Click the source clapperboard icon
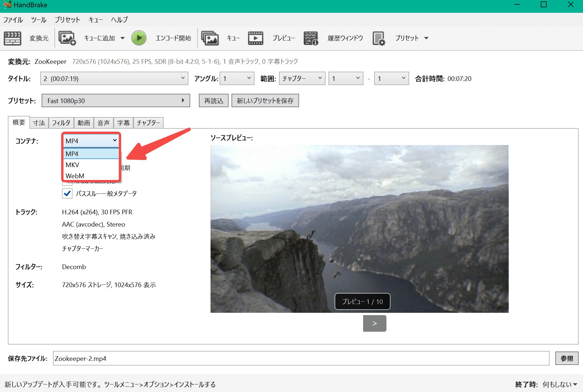583x392 pixels. [x=12, y=38]
